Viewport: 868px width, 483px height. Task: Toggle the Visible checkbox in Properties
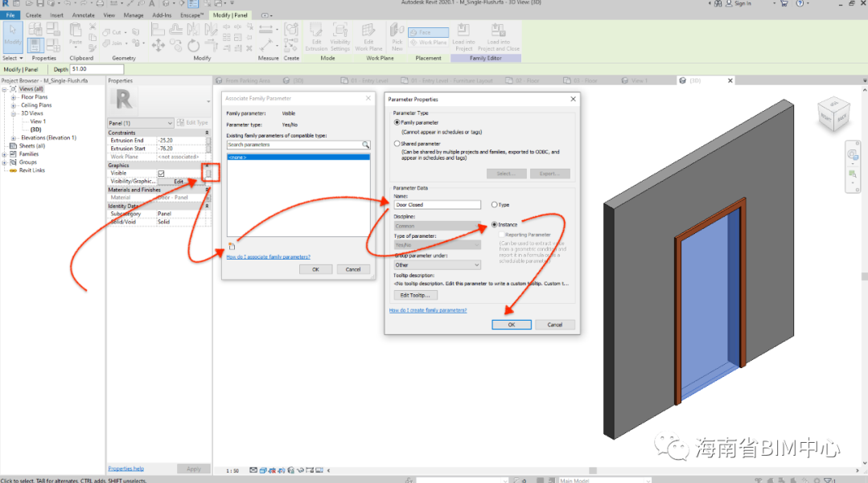pos(161,173)
